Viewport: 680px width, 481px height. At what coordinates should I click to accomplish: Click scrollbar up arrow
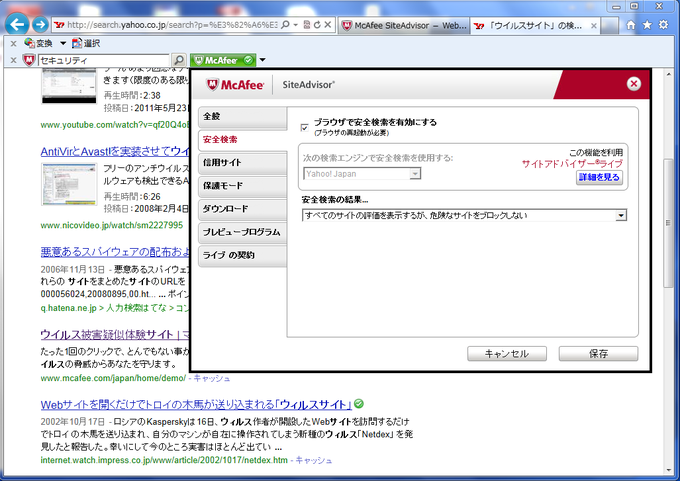click(x=668, y=75)
